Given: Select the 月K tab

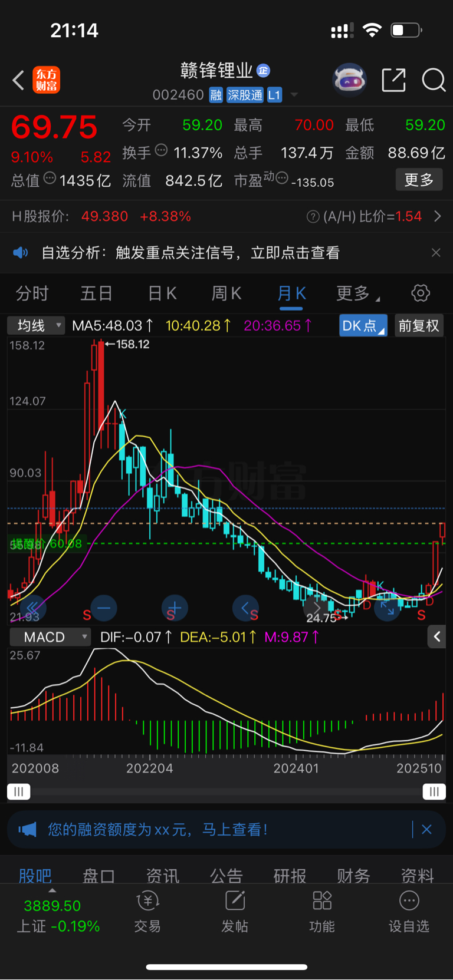Looking at the screenshot, I should point(291,293).
